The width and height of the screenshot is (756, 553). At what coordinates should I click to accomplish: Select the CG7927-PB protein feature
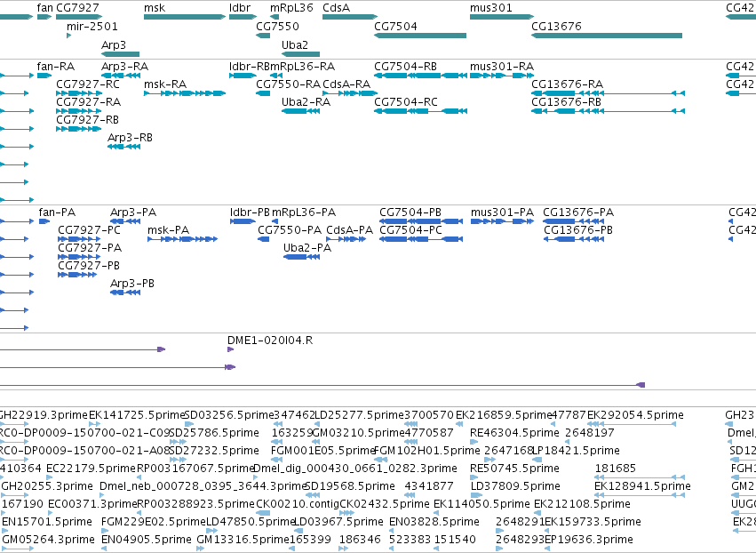[77, 275]
